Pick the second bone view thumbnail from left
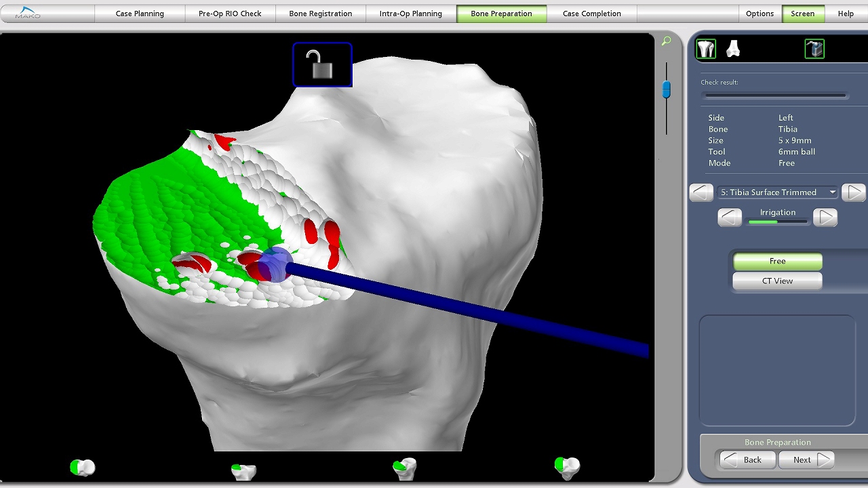Image resolution: width=868 pixels, height=488 pixels. click(243, 471)
